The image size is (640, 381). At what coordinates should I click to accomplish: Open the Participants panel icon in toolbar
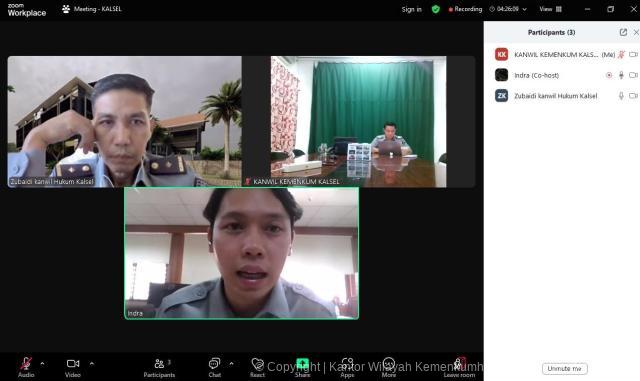(159, 363)
